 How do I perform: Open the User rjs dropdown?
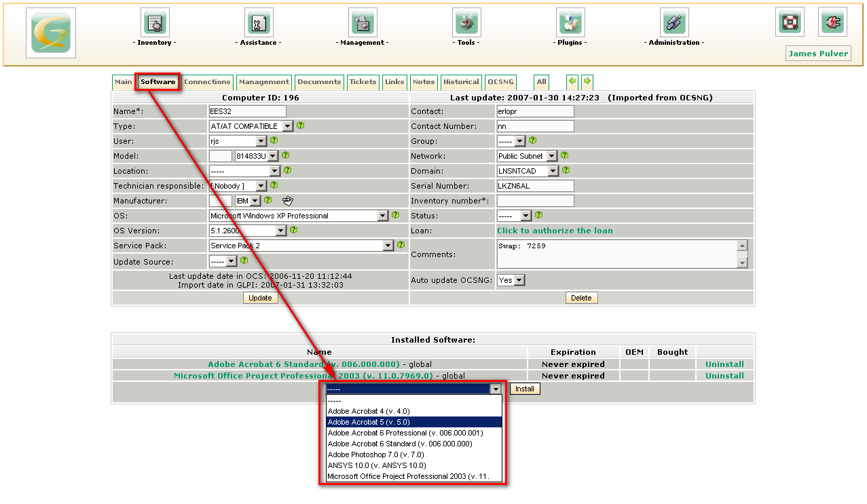pyautogui.click(x=238, y=141)
